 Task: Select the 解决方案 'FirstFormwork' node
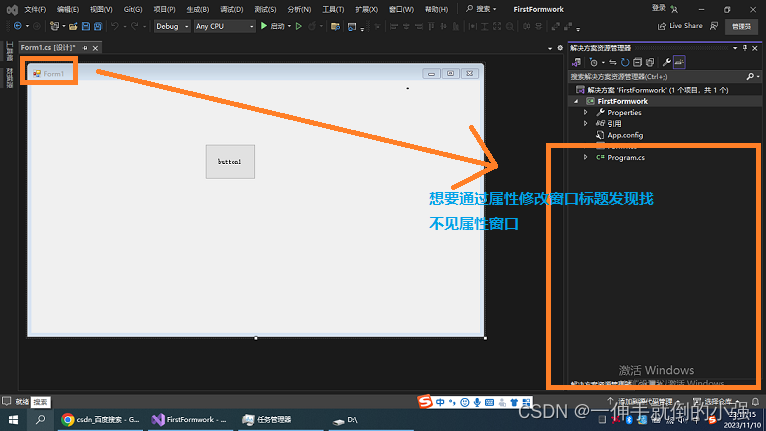coord(658,90)
